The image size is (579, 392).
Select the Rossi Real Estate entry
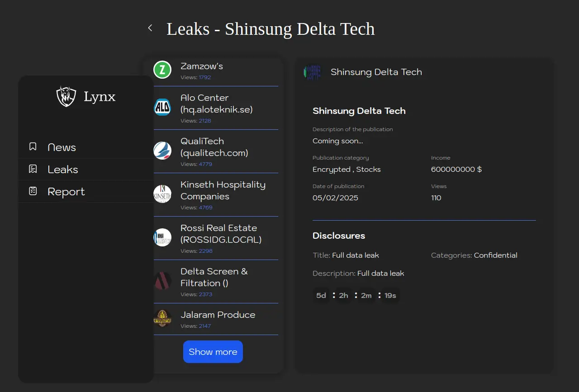[221, 234]
